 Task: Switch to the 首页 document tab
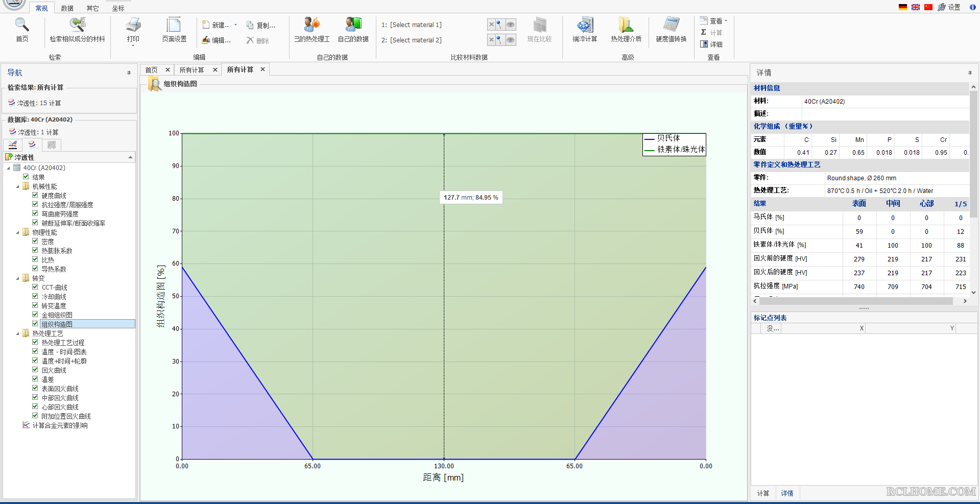pyautogui.click(x=152, y=70)
